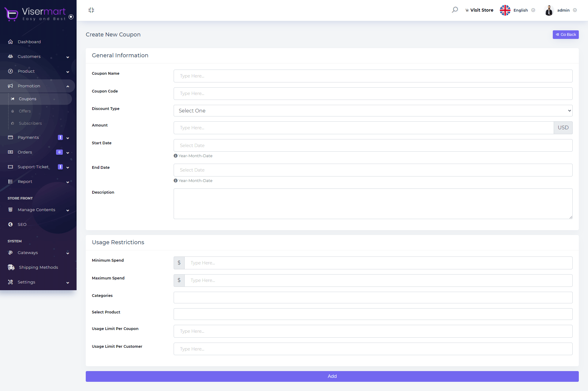The image size is (588, 391).
Task: Click the Payments credit card icon
Action: pyautogui.click(x=10, y=137)
